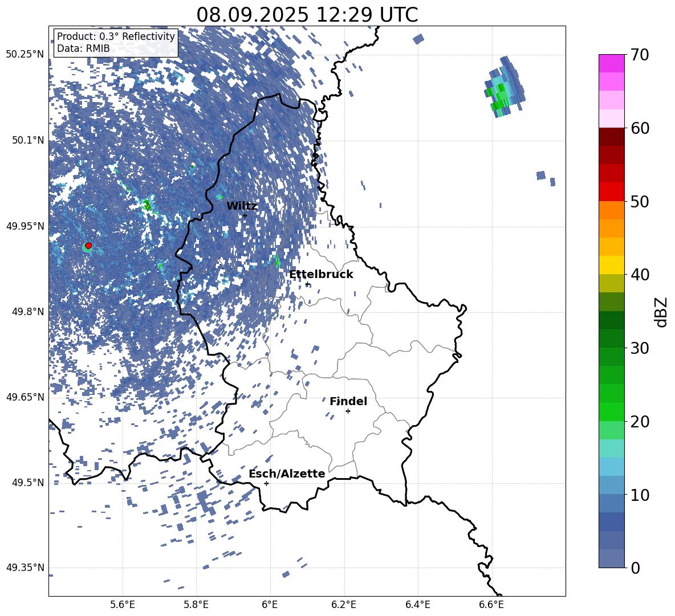The width and height of the screenshot is (675, 616).
Task: Click the Wiltz city label
Action: pyautogui.click(x=242, y=206)
